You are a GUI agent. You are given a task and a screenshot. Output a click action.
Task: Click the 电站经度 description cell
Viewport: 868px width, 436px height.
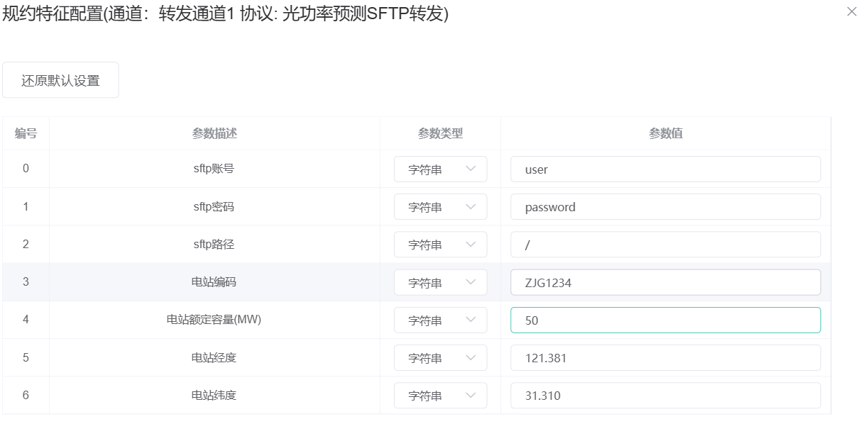coord(214,357)
